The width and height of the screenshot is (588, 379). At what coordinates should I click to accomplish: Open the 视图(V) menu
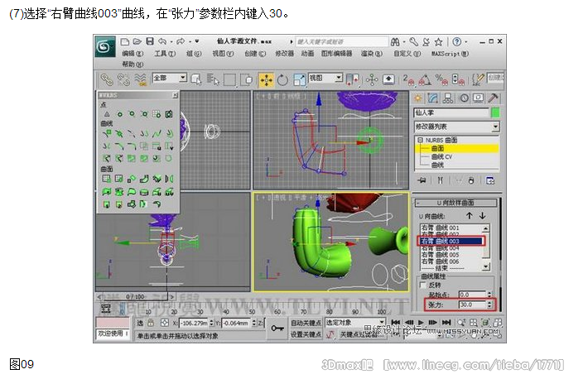tap(223, 54)
